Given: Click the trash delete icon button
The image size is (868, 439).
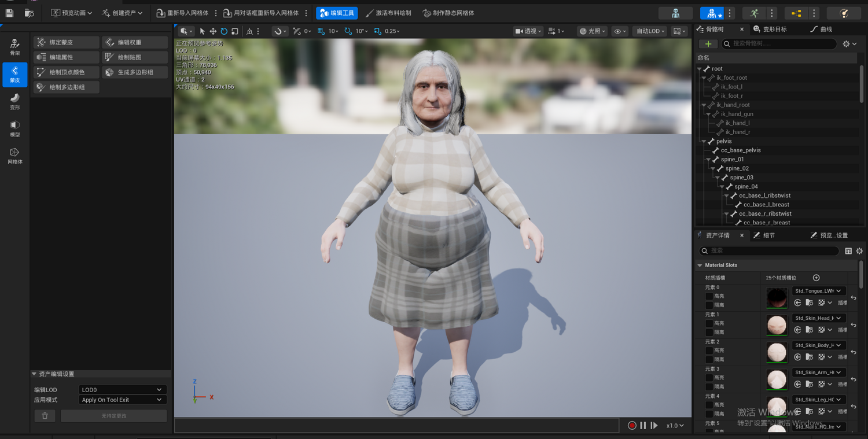Looking at the screenshot, I should click(45, 416).
